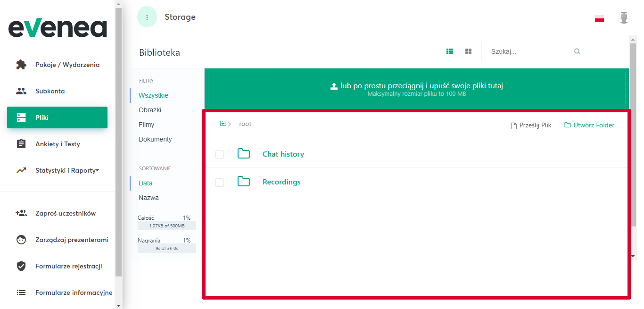Image resolution: width=644 pixels, height=309 pixels.
Task: Click the sidebar scrollbar down arrow
Action: pyautogui.click(x=118, y=305)
